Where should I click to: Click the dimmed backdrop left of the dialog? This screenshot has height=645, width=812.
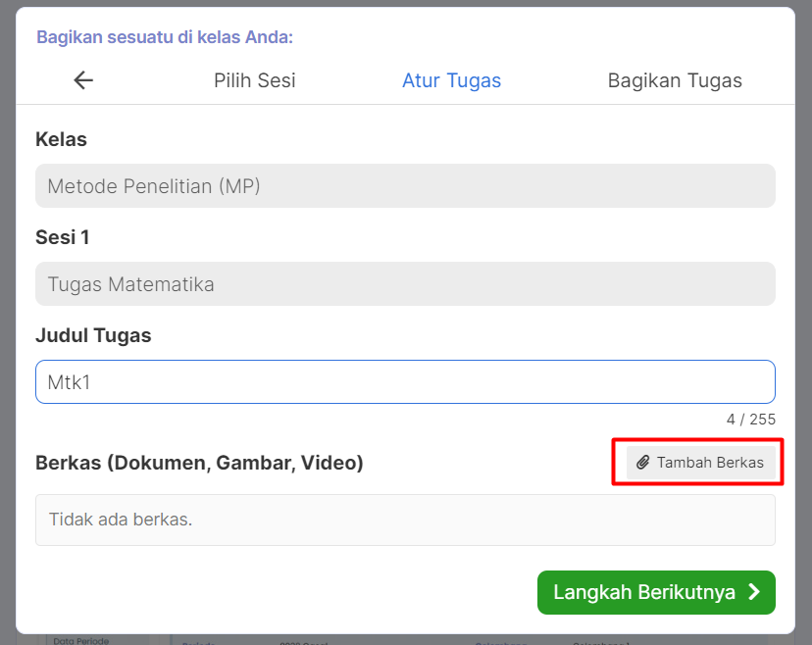(x=7, y=323)
